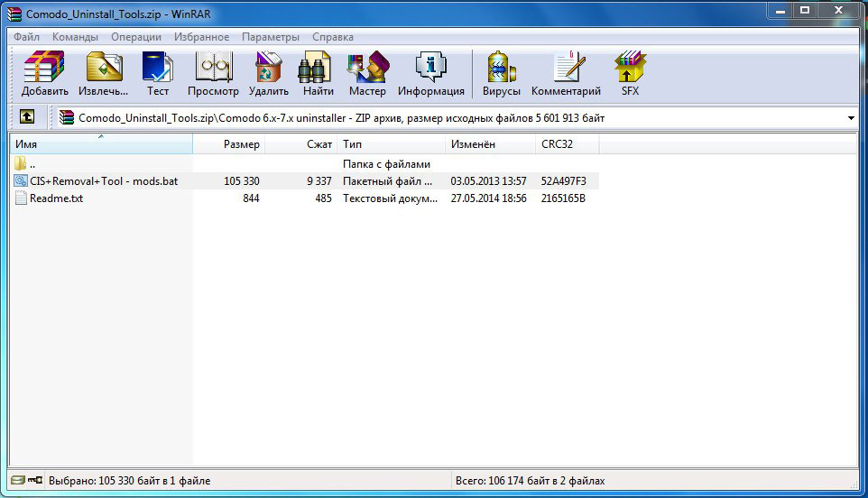Open the Комментарий (Comment) tool

click(x=566, y=74)
